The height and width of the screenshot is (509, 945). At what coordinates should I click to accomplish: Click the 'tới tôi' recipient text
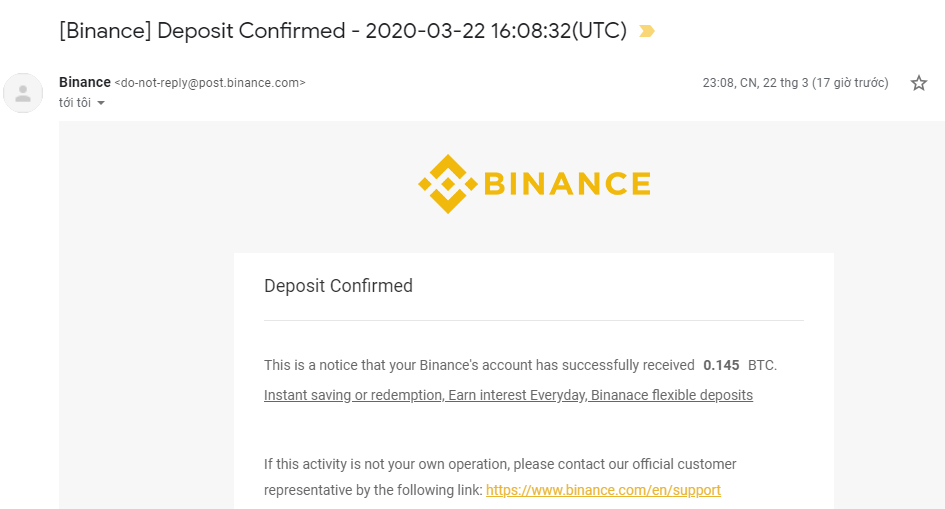(x=75, y=102)
